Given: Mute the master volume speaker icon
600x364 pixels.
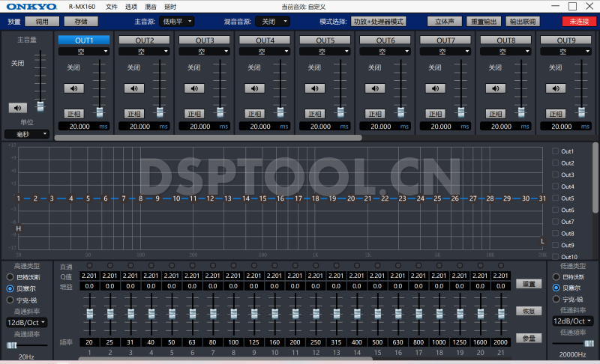Looking at the screenshot, I should pos(17,108).
